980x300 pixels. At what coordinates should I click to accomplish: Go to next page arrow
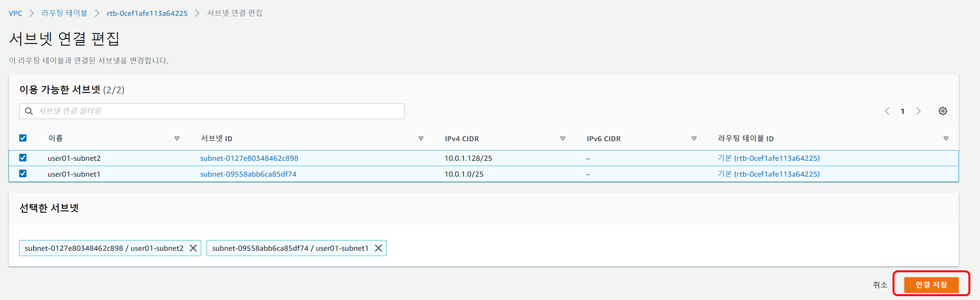coord(919,111)
